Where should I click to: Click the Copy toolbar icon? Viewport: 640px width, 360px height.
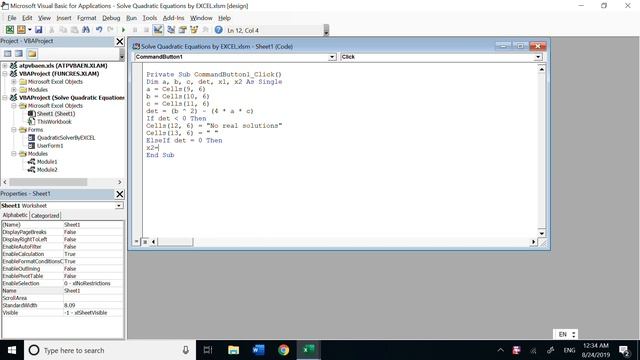click(63, 30)
